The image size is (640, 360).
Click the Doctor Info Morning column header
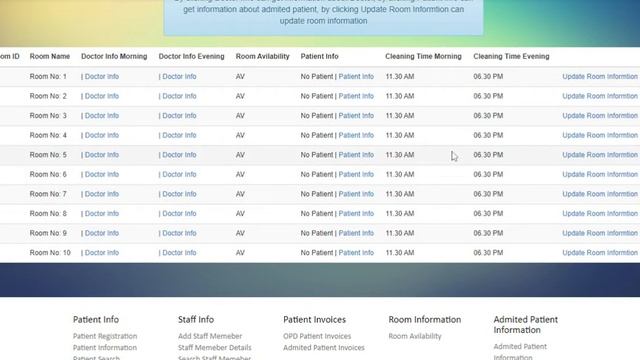pyautogui.click(x=114, y=56)
